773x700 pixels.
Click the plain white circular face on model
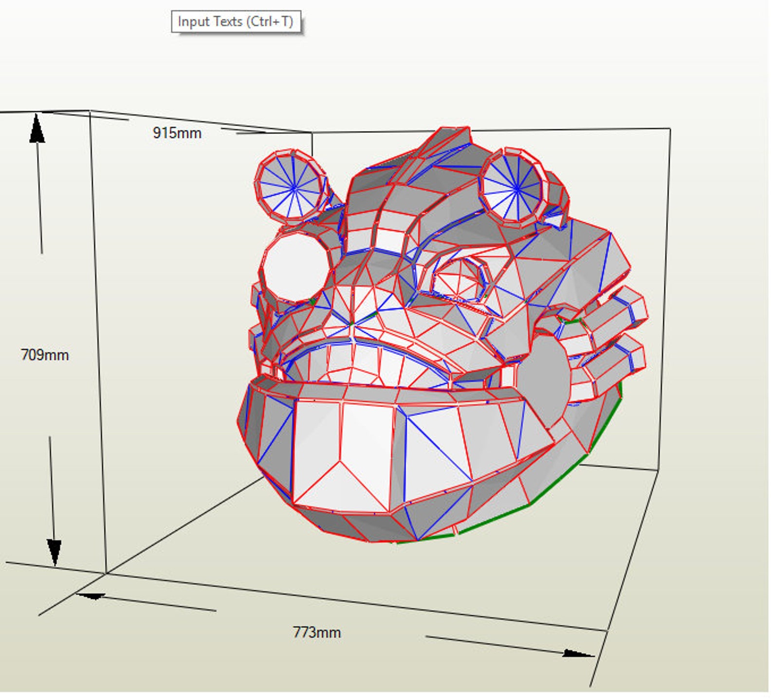pos(295,266)
